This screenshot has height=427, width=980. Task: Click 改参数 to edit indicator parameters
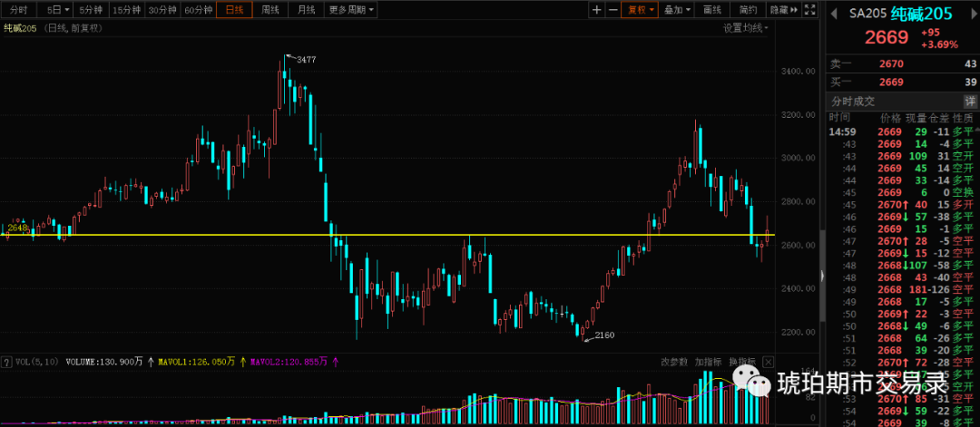click(x=674, y=362)
